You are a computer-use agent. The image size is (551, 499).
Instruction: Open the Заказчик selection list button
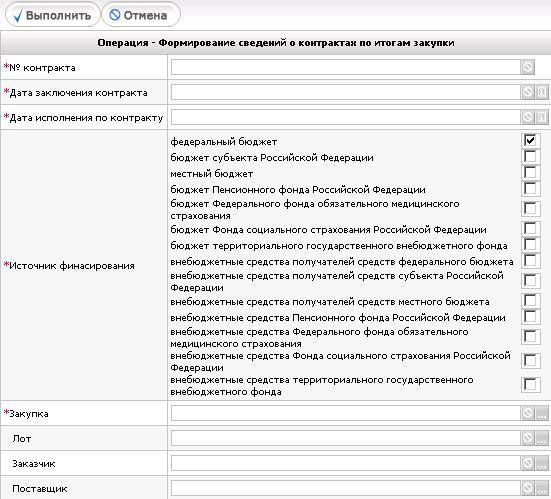541,463
